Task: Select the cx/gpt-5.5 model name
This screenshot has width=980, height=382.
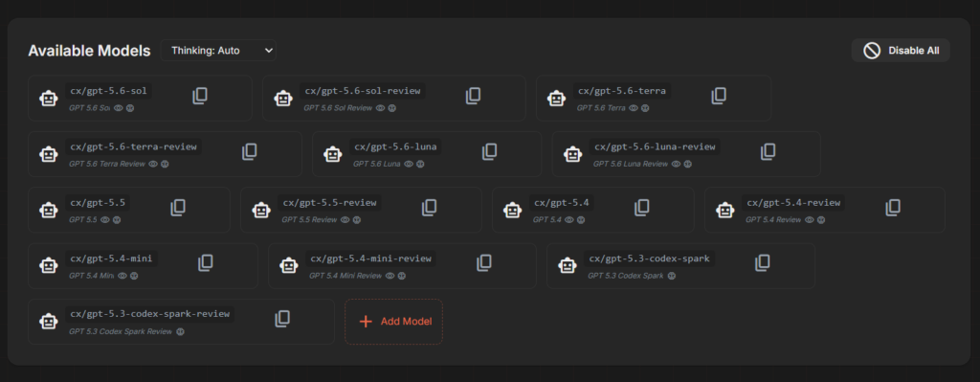Action: click(99, 203)
